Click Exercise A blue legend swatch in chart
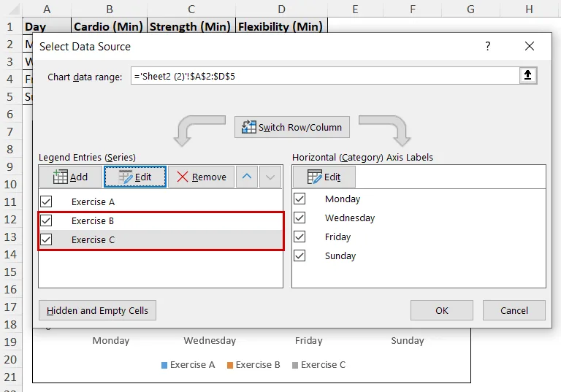 [x=164, y=365]
